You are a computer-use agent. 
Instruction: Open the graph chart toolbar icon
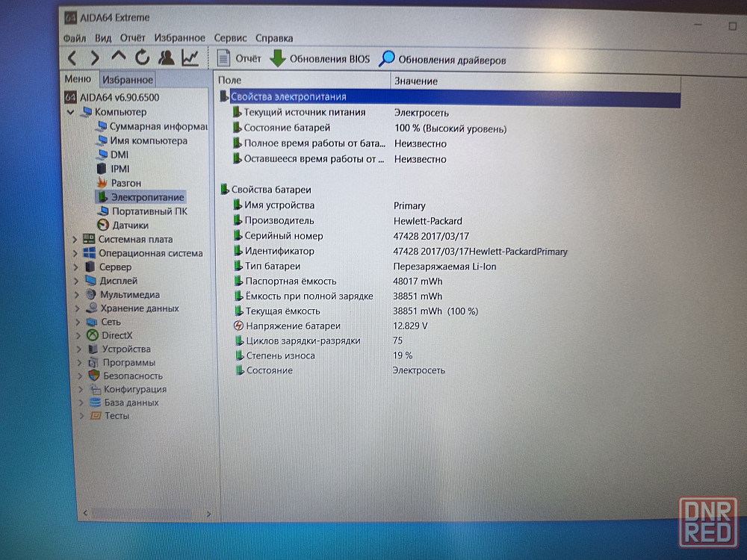[190, 57]
